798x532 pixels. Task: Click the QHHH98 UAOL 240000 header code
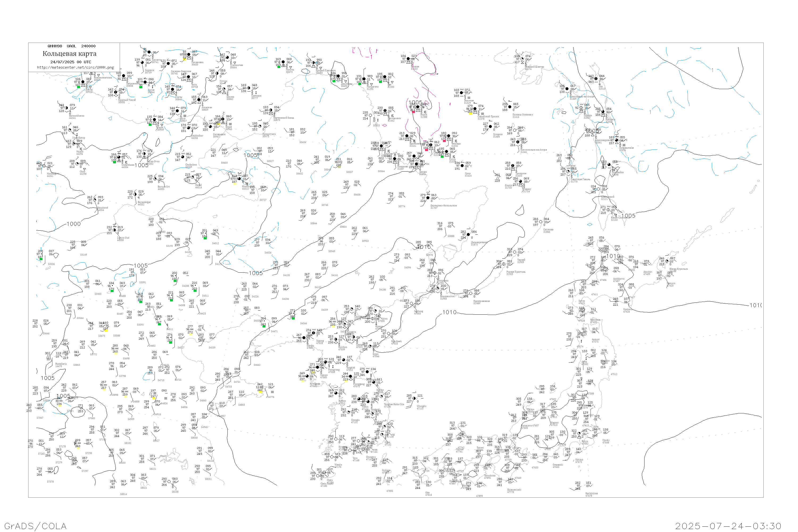(x=72, y=46)
